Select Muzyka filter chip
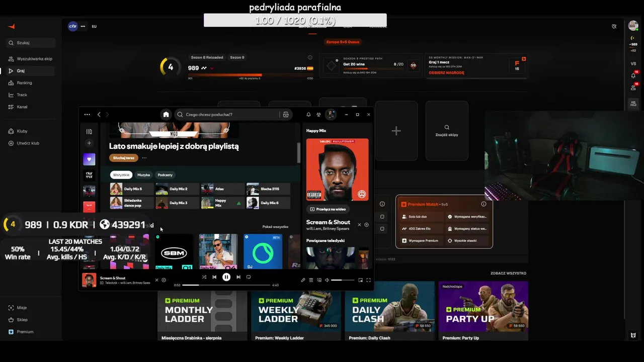Image resolution: width=644 pixels, height=362 pixels. (143, 175)
